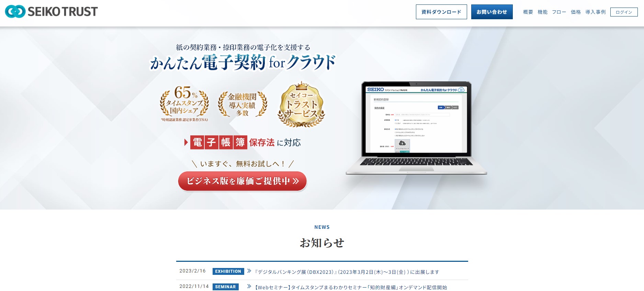
Task: Open the デジタルバンキング展(DBX2023) news link
Action: tap(347, 272)
